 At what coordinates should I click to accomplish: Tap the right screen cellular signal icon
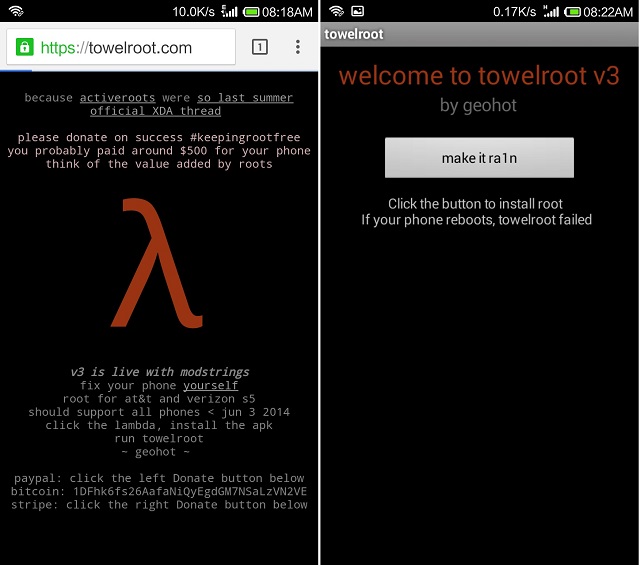(551, 11)
